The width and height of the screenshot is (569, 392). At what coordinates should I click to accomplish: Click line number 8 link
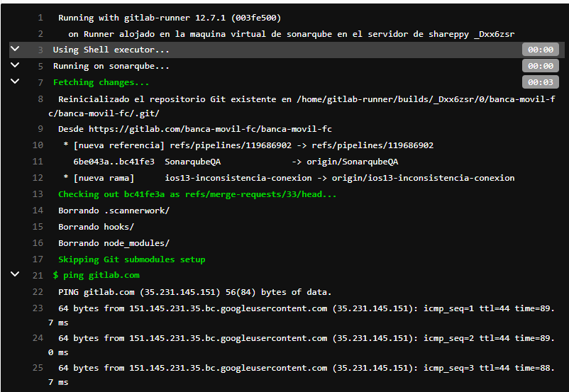click(40, 99)
